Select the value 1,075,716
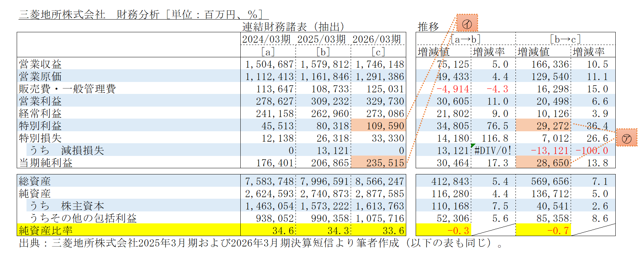This screenshot has height=260, width=644. [380, 218]
